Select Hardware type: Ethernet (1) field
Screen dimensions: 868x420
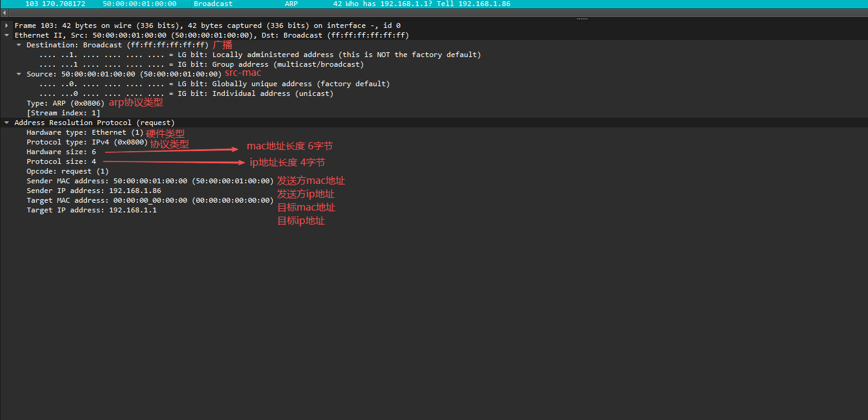click(x=84, y=132)
